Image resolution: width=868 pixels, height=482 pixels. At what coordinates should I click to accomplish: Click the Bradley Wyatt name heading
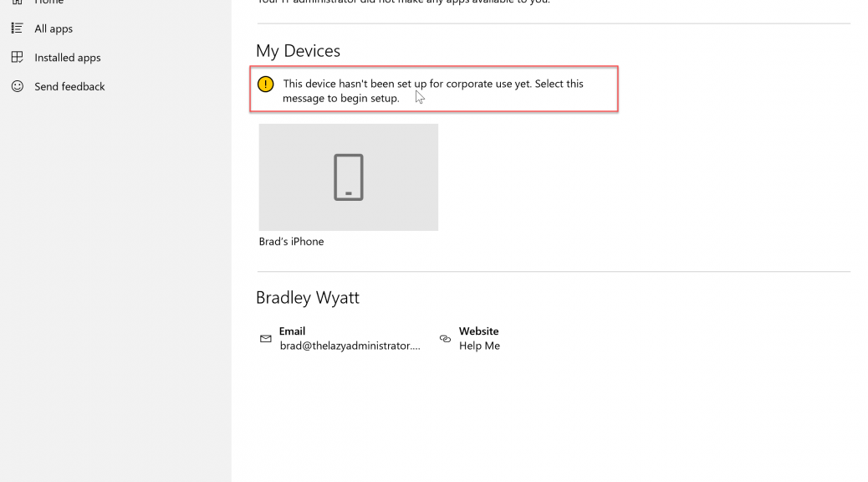[307, 298]
